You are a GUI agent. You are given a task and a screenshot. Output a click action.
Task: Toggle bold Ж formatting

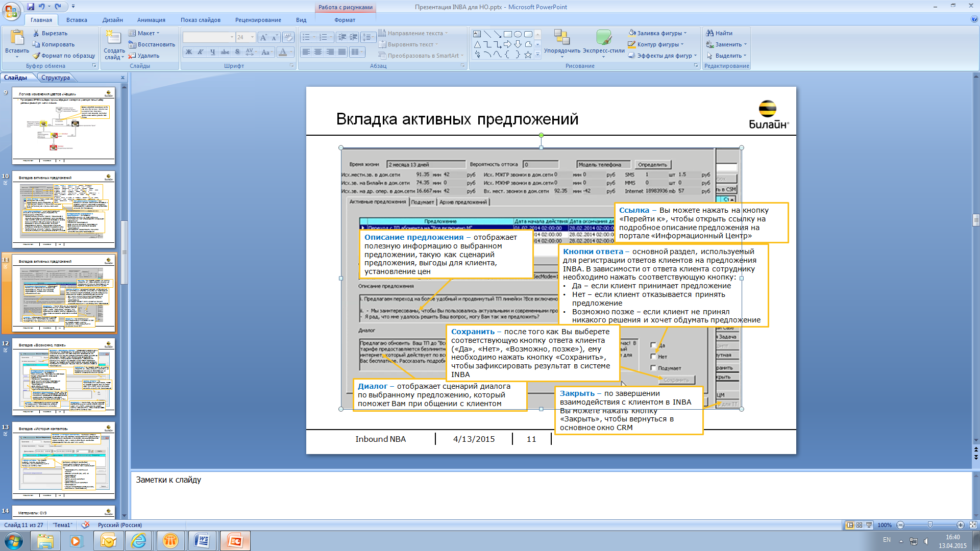pos(189,52)
